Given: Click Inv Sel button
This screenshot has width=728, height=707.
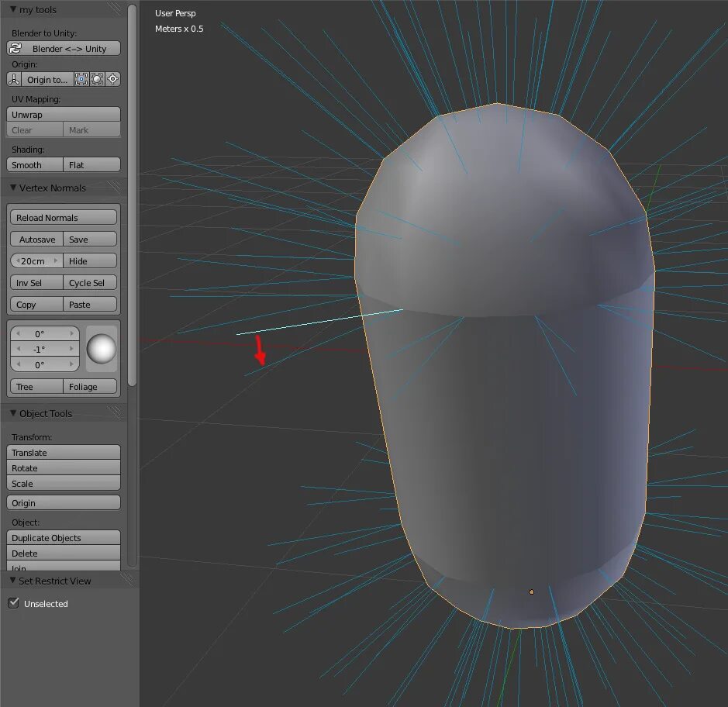Looking at the screenshot, I should pyautogui.click(x=36, y=283).
